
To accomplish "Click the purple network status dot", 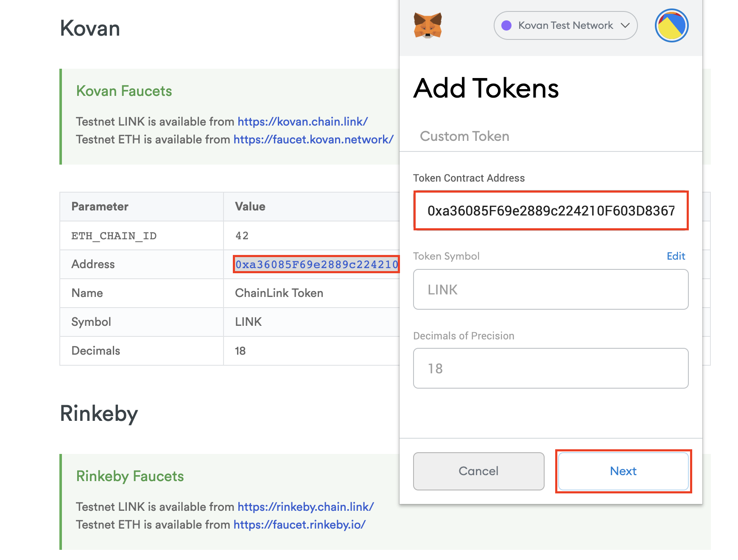I will [x=506, y=25].
